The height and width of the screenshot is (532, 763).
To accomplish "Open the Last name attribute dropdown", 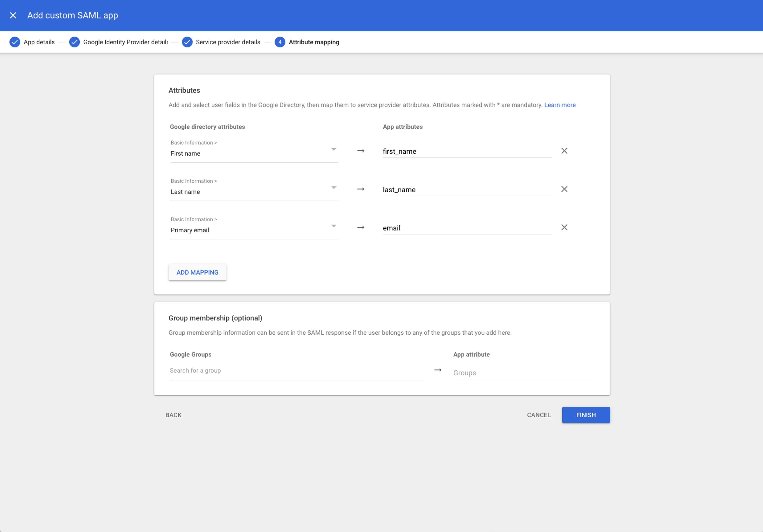I will pos(334,188).
